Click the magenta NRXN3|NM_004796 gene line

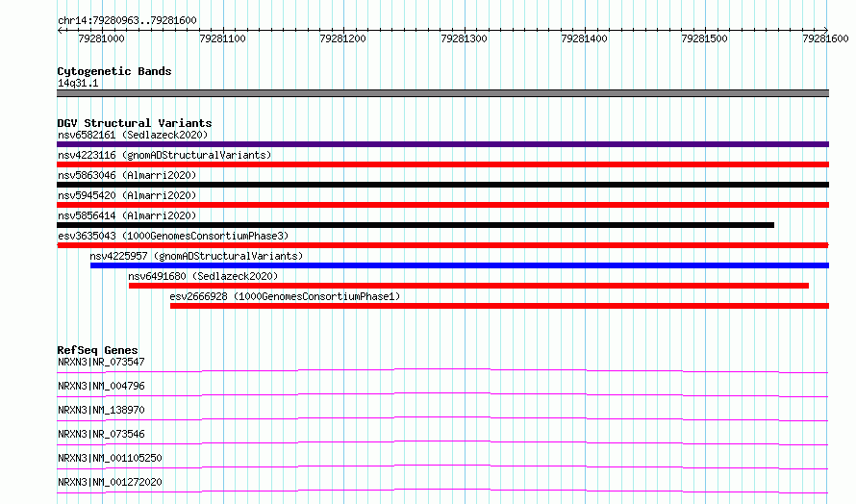click(x=442, y=394)
